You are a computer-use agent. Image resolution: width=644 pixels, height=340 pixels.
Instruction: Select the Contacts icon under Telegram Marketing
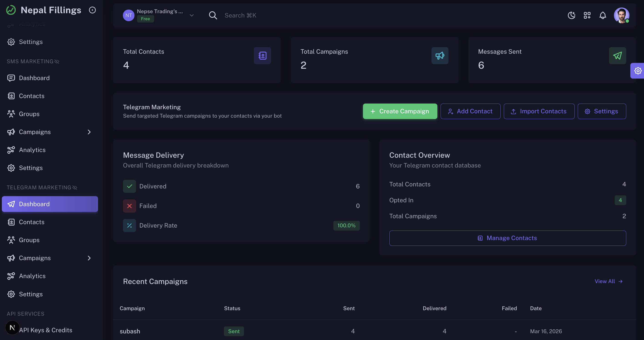[x=11, y=222]
